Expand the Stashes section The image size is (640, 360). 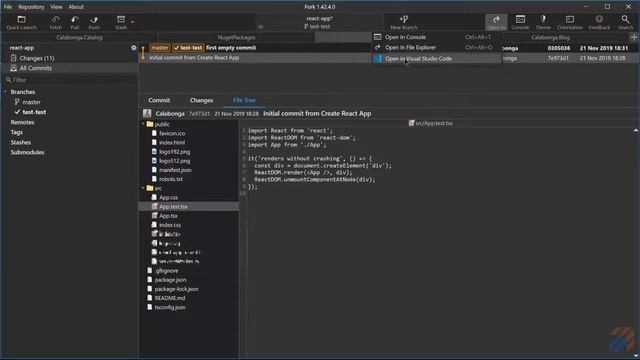pos(20,142)
